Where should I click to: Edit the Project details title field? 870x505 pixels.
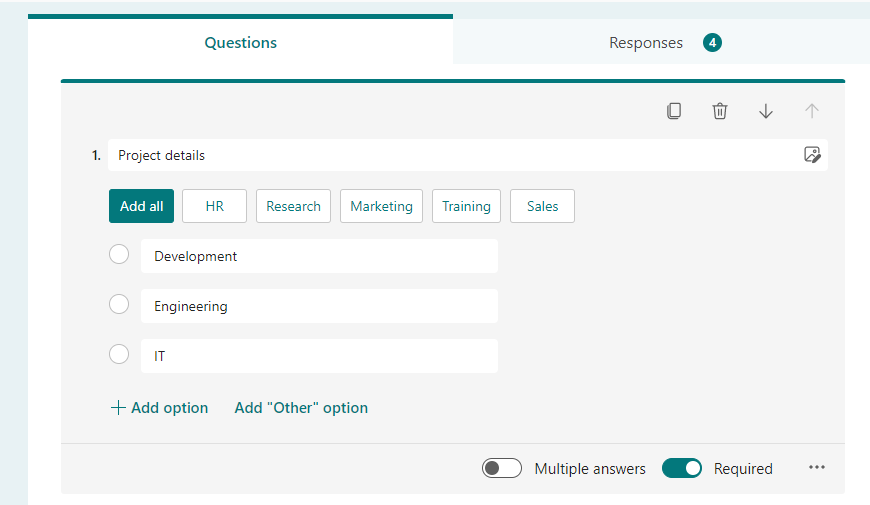(468, 155)
